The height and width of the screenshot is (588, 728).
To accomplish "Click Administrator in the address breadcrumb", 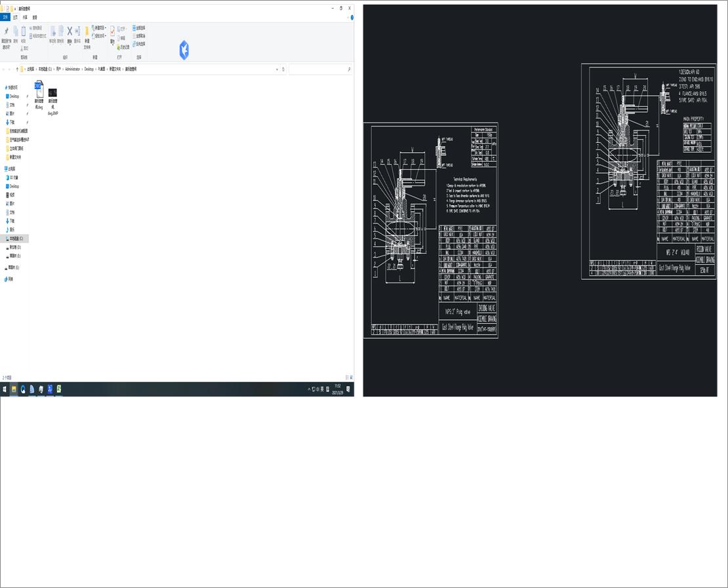I will click(x=72, y=69).
